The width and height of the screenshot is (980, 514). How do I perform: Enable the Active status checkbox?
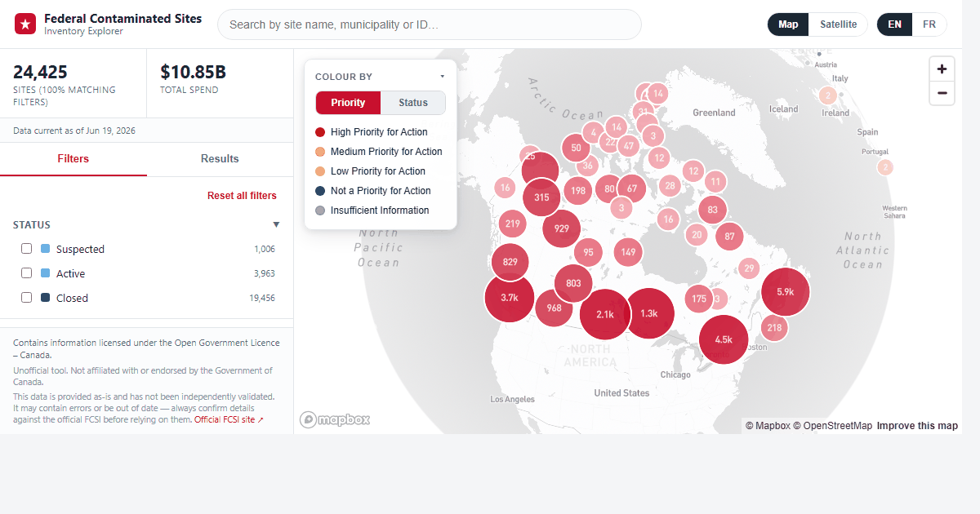pos(27,273)
